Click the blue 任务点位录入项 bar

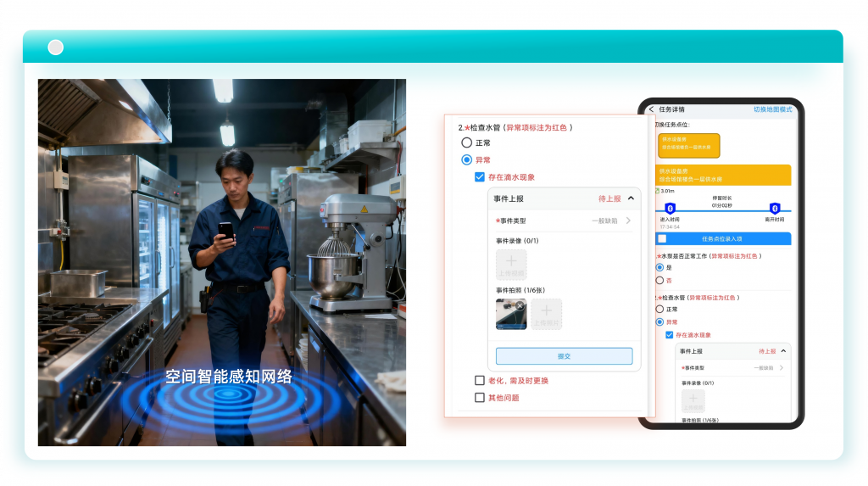click(x=723, y=239)
